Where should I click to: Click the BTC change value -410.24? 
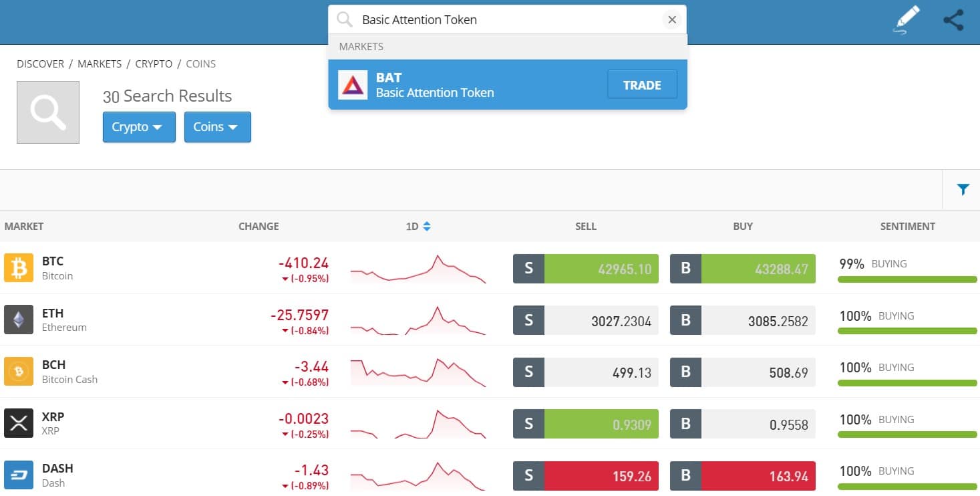[x=303, y=263]
